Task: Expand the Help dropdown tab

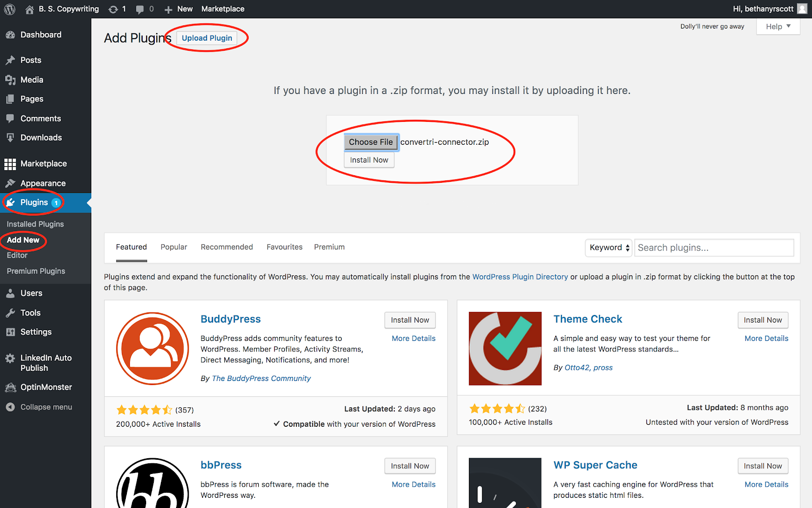Action: click(x=778, y=26)
